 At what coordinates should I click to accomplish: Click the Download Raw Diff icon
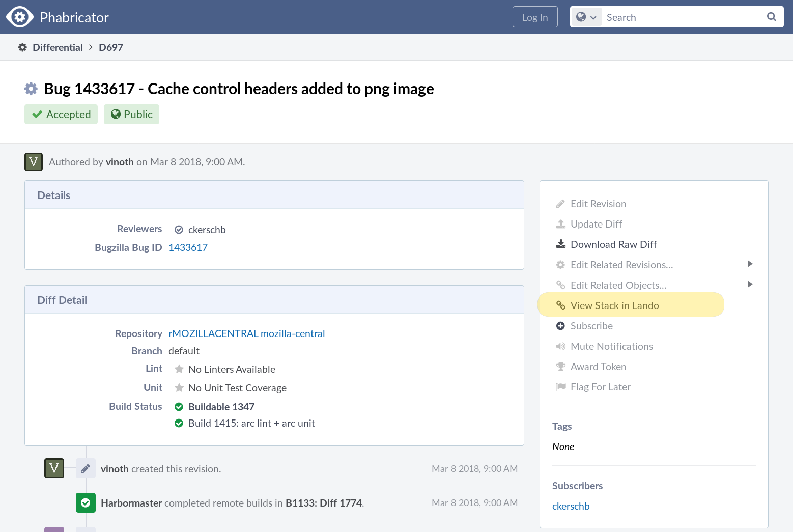560,244
